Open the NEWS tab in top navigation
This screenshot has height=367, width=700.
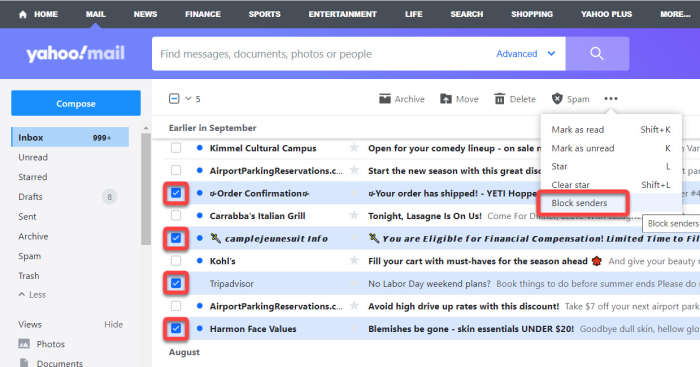145,14
